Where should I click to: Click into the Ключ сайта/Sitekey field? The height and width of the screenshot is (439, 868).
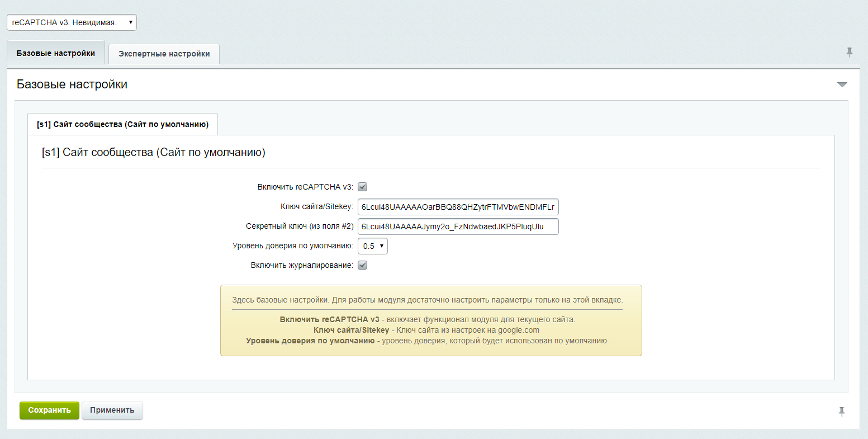coord(458,207)
